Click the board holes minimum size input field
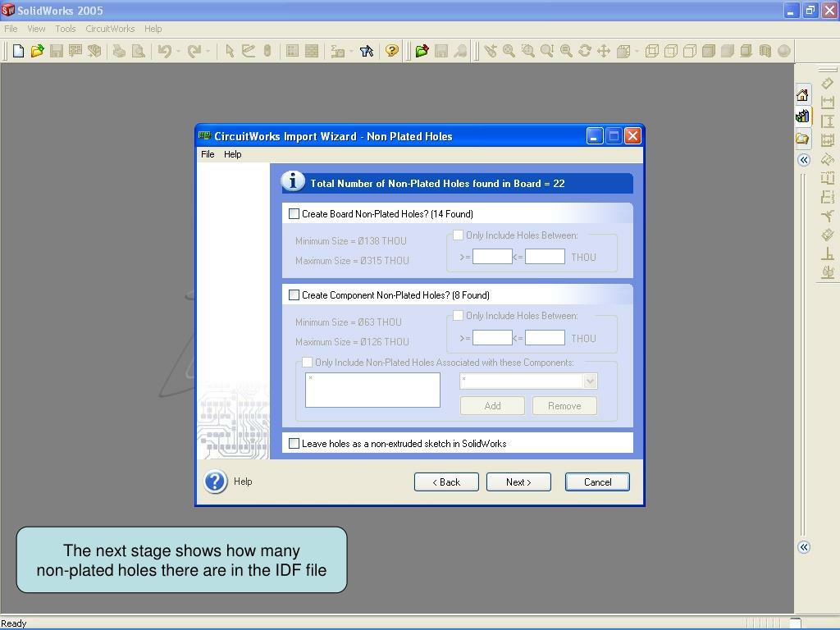 492,257
